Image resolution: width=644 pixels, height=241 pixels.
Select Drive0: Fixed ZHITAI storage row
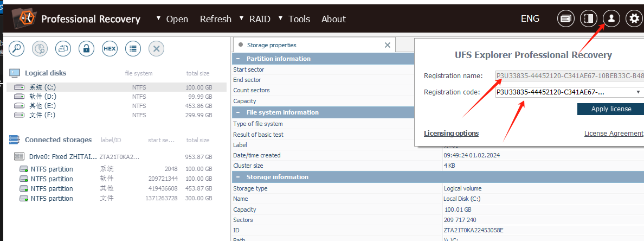(x=117, y=157)
